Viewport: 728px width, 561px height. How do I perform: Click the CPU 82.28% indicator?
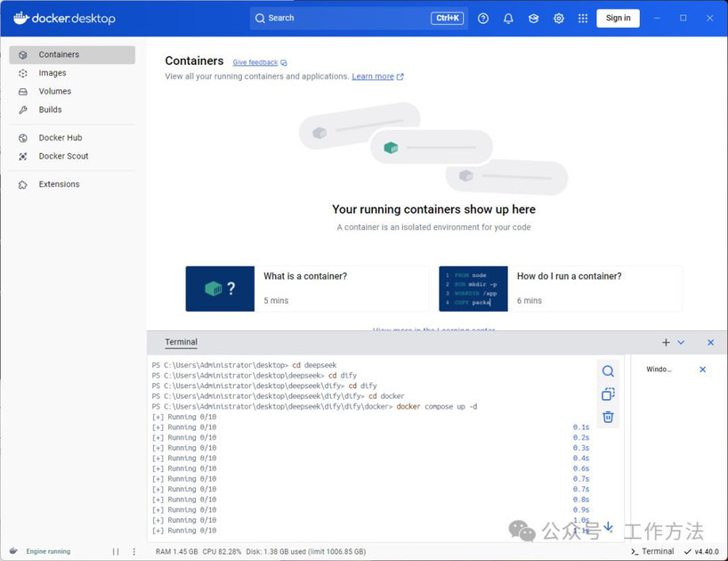click(222, 552)
